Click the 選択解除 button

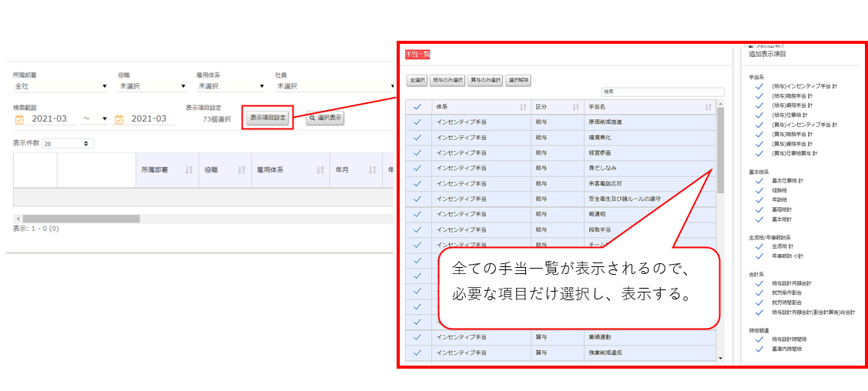518,80
